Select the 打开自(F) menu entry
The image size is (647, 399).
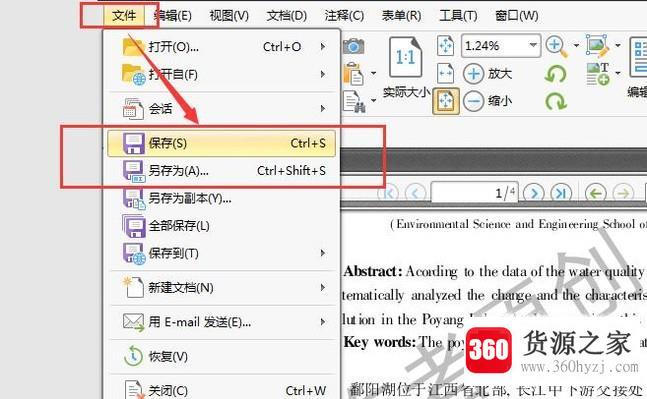223,74
